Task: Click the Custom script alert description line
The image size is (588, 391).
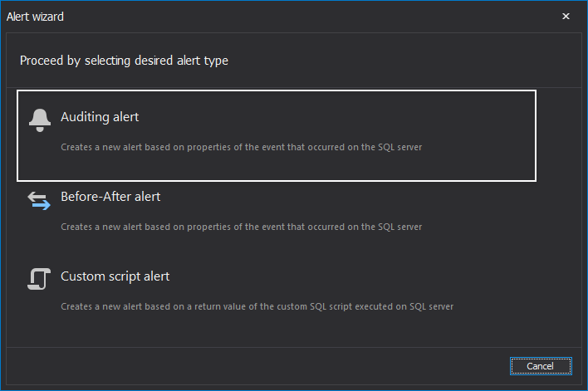Action: coord(257,306)
